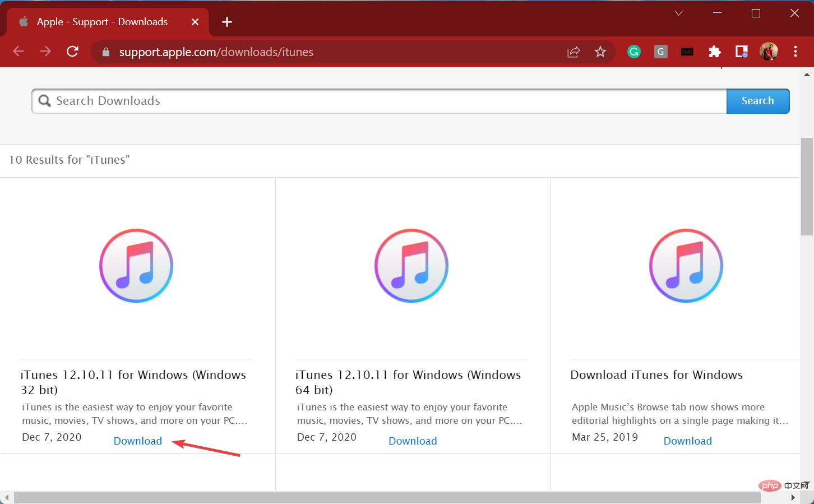814x504 pixels.
Task: Reload the page with the refresh icon
Action: 72,52
